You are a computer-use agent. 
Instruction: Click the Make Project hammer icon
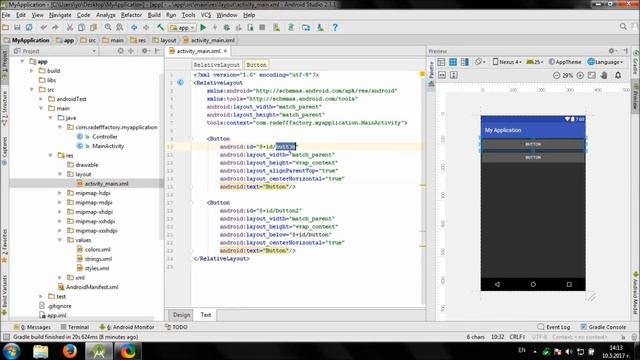point(160,27)
